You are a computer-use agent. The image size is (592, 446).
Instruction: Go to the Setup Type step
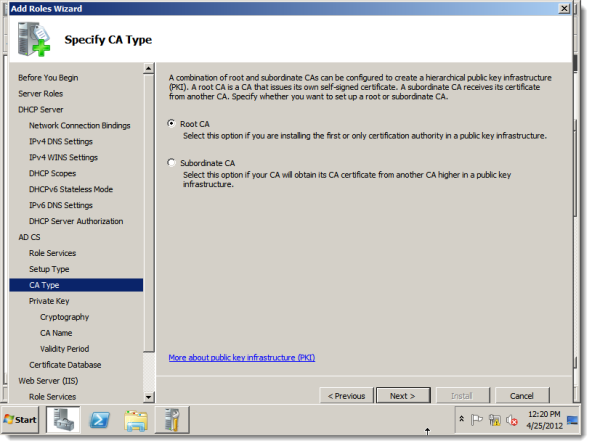pos(49,269)
